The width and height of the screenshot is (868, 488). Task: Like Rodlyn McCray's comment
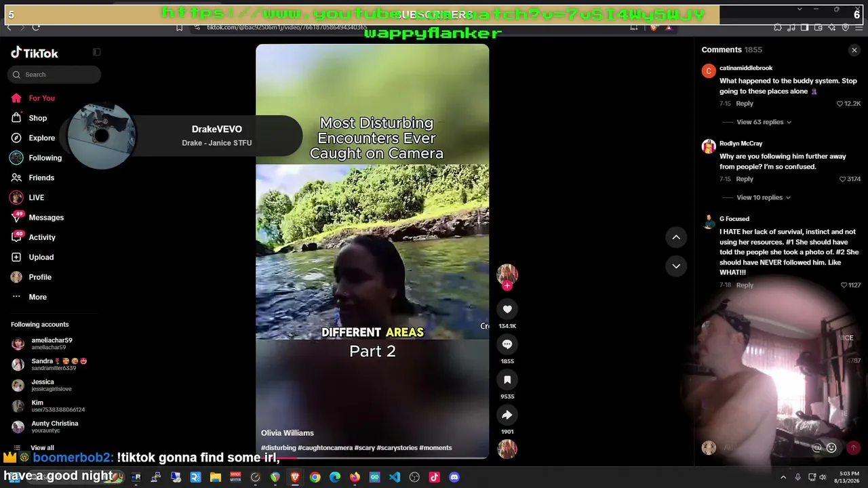click(843, 179)
